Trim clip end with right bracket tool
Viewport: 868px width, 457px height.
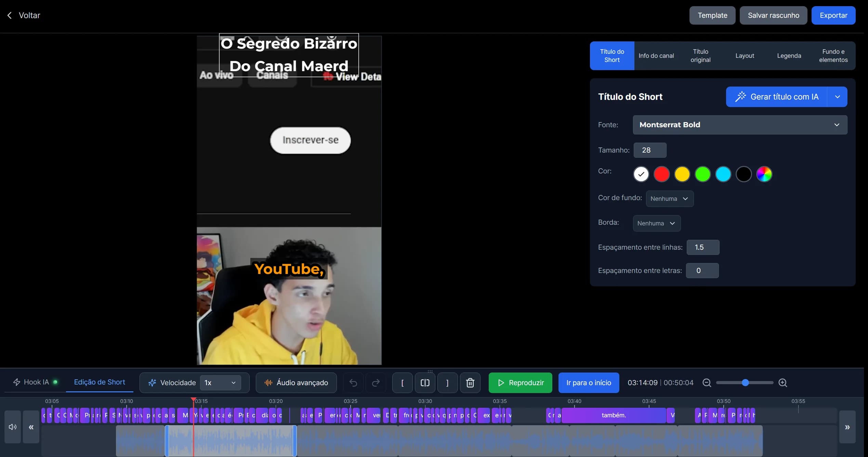coord(447,382)
